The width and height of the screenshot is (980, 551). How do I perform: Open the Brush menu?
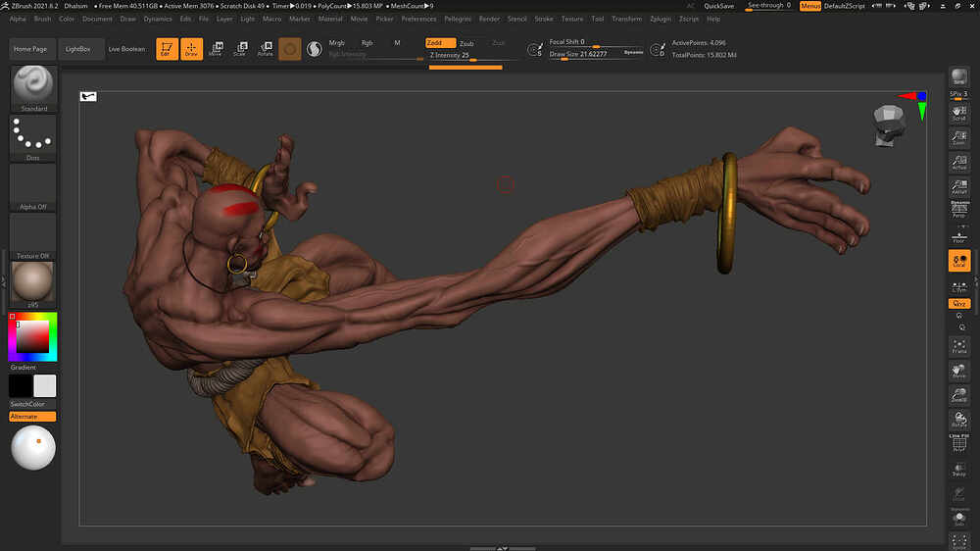(42, 19)
